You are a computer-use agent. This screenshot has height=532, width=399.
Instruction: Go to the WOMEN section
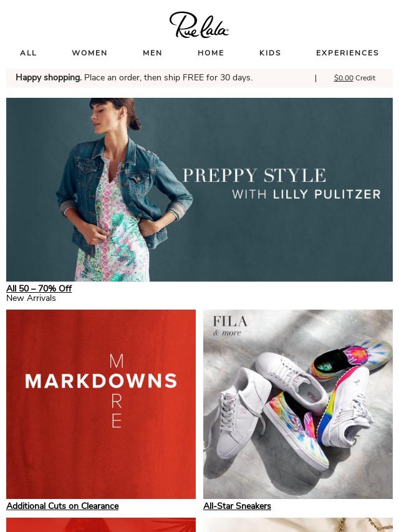click(x=90, y=53)
